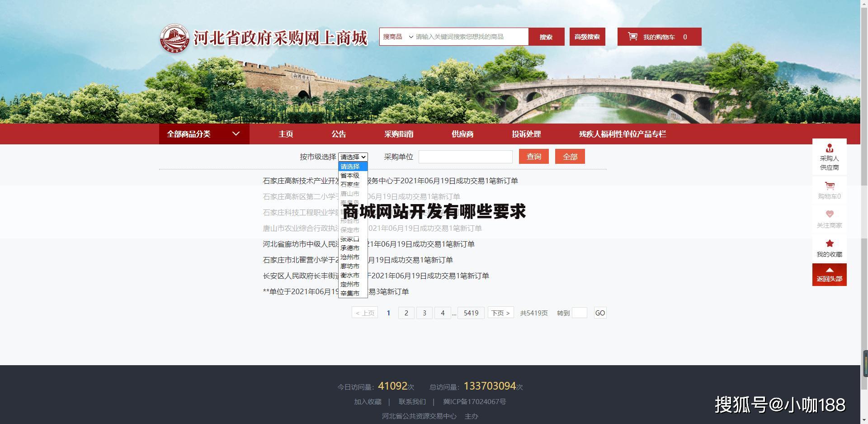This screenshot has width=868, height=424.
Task: Open the 按市级选择 select box
Action: pyautogui.click(x=353, y=157)
